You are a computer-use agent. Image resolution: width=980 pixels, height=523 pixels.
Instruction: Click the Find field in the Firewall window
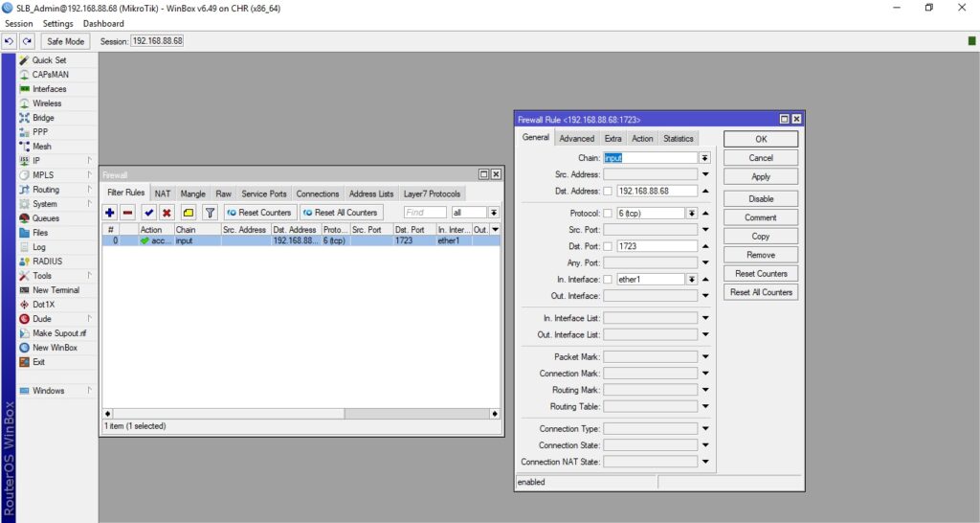pos(425,213)
